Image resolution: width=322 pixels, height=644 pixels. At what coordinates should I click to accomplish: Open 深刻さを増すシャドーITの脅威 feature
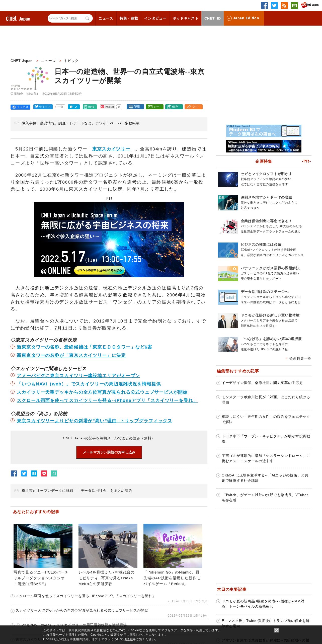pyautogui.click(x=266, y=197)
